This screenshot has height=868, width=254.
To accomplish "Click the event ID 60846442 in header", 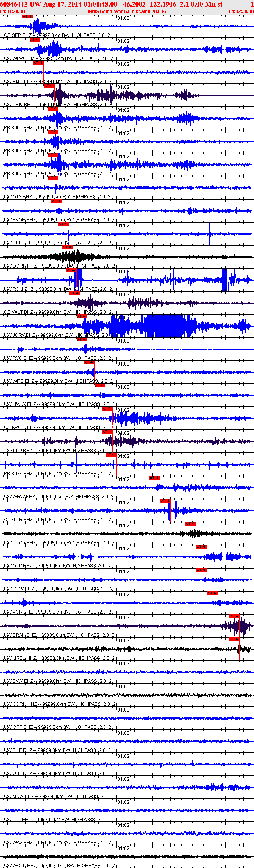I will 14,4.
